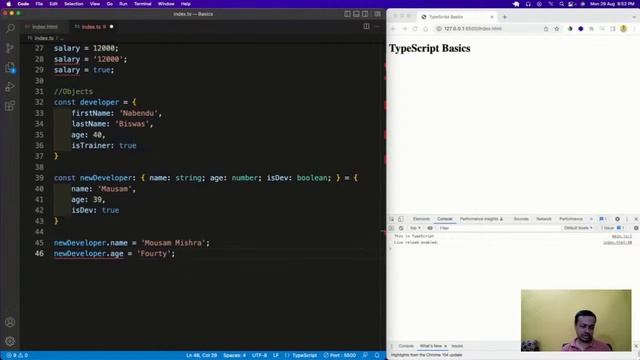Open the Search view in VS Code
This screenshot has height=360, width=640.
point(10,29)
